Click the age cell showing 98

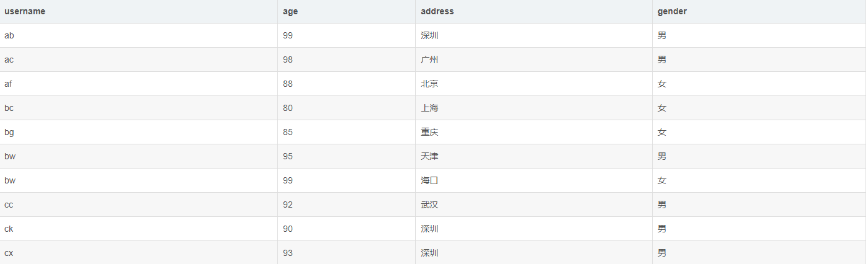point(288,59)
